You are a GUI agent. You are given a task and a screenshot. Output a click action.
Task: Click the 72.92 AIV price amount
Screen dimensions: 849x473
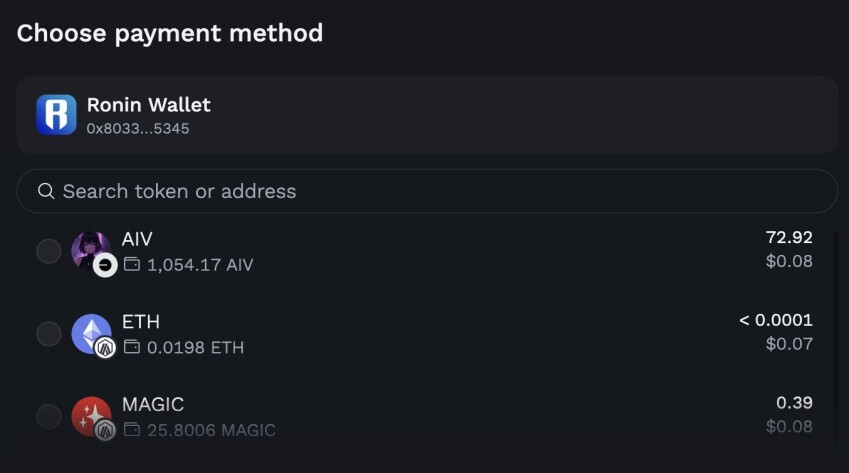[x=789, y=238]
